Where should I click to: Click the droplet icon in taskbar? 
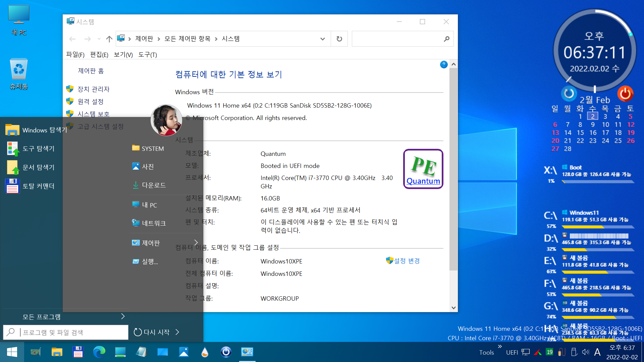[205, 352]
